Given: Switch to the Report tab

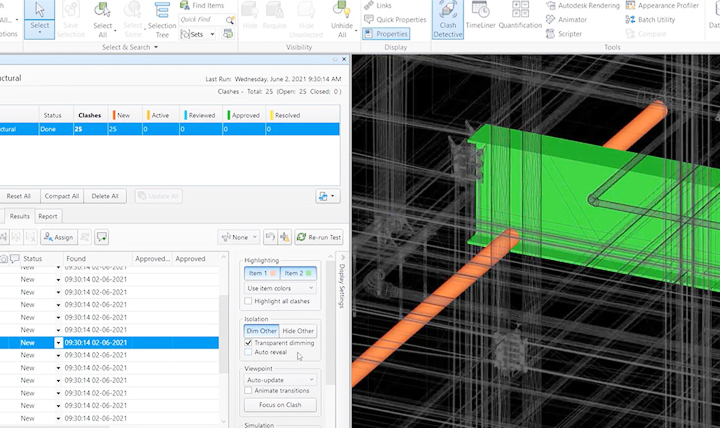Looking at the screenshot, I should click(47, 216).
